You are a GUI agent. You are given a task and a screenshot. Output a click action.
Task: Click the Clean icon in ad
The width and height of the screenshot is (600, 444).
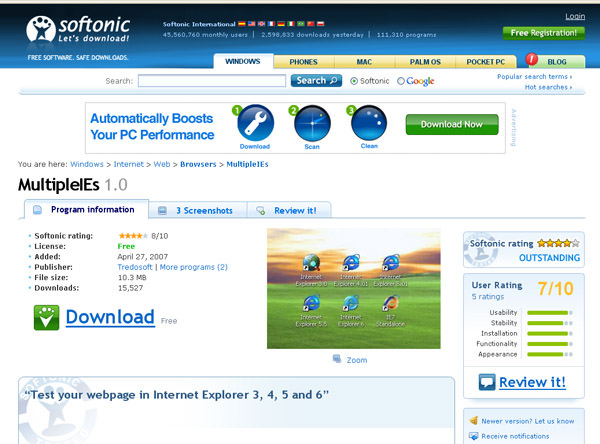point(369,124)
